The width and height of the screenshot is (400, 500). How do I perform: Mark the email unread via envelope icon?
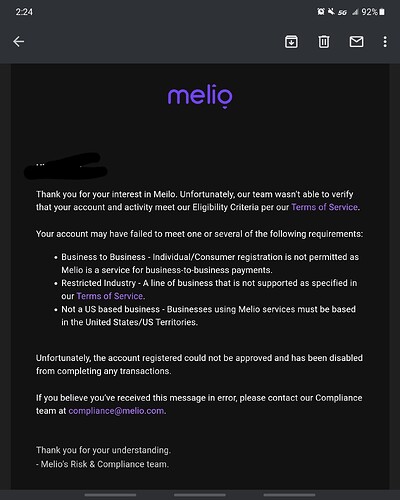[356, 42]
